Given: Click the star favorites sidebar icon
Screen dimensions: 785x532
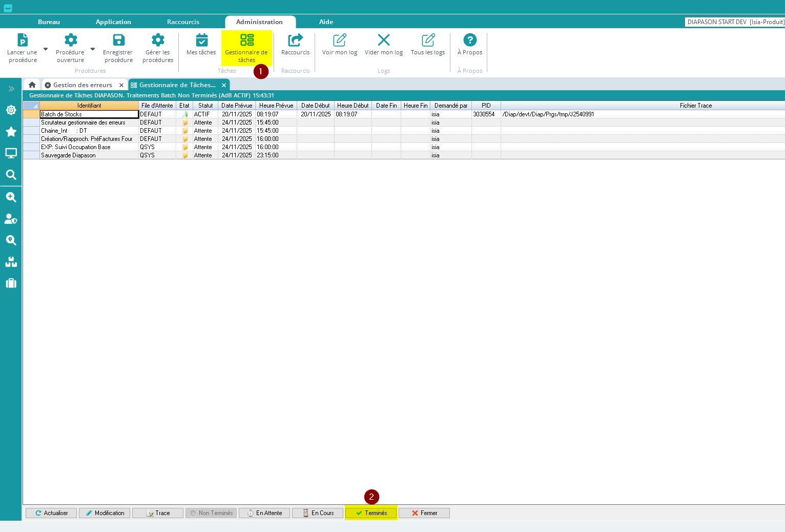Looking at the screenshot, I should click(11, 132).
